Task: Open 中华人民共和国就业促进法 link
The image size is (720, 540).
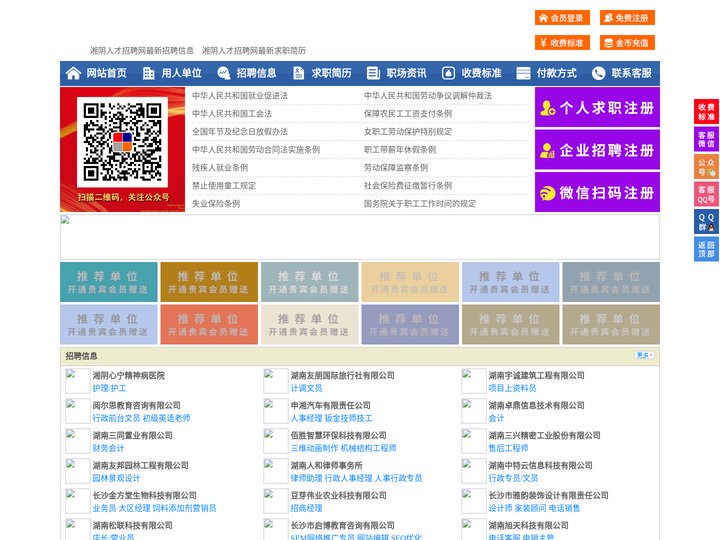Action: coord(240,96)
